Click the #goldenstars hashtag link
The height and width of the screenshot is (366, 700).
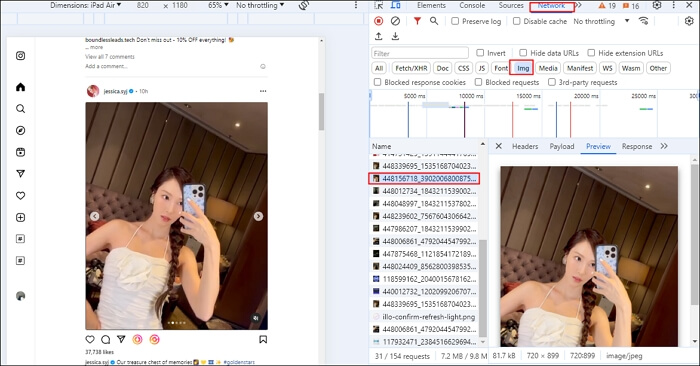point(239,362)
